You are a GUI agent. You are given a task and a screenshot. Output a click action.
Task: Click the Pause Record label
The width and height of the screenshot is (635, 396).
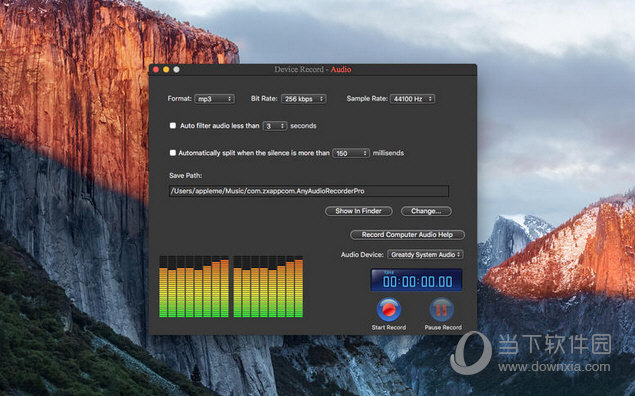443,327
